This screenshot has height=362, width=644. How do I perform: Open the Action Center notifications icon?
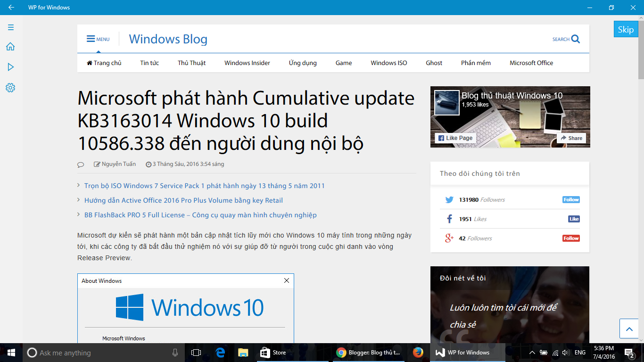point(629,353)
